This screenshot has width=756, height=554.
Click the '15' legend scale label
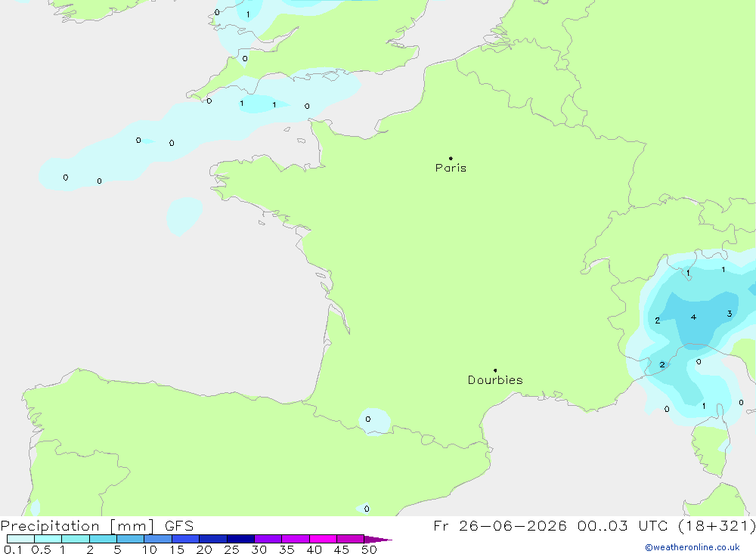pos(177,549)
